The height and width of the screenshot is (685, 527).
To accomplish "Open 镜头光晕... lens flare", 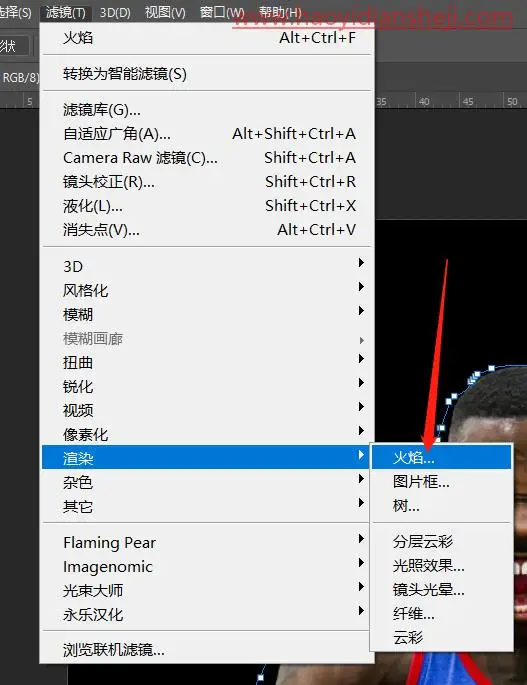I will [441, 590].
